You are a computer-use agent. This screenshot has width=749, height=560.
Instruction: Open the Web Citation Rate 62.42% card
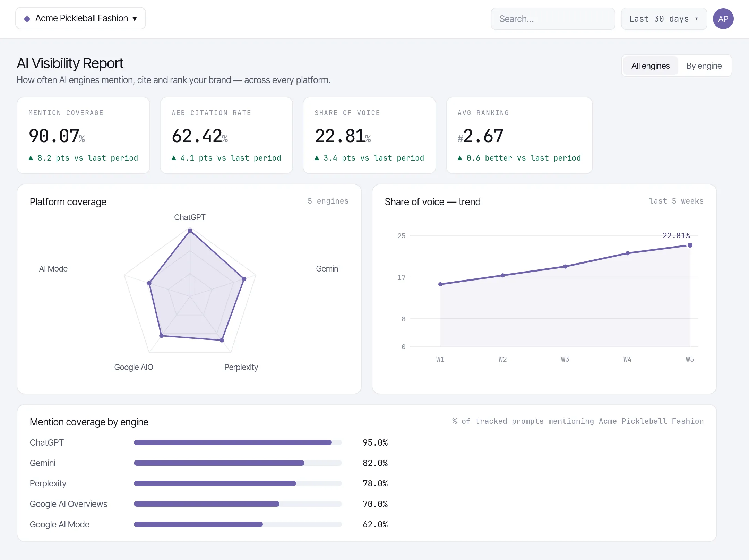tap(226, 135)
